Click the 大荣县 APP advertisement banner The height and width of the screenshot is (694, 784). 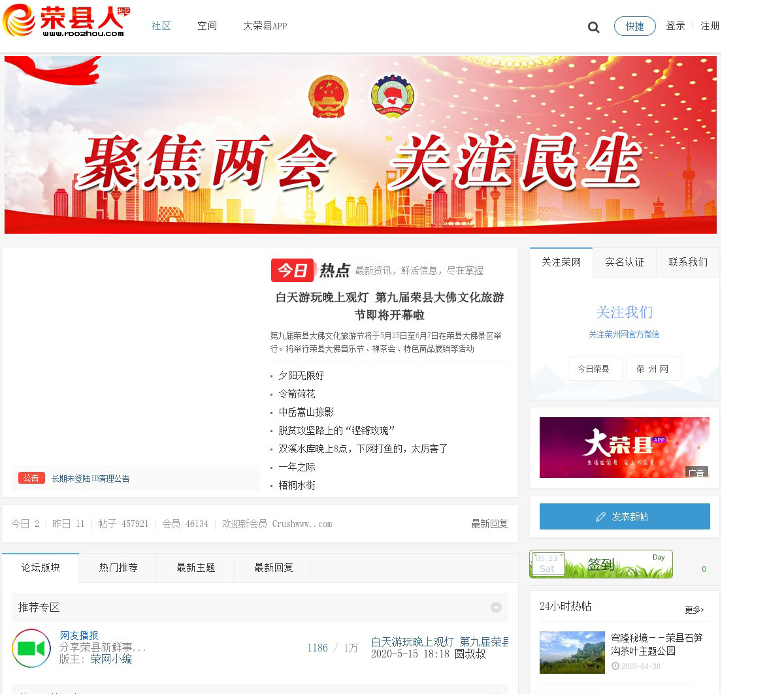(624, 447)
